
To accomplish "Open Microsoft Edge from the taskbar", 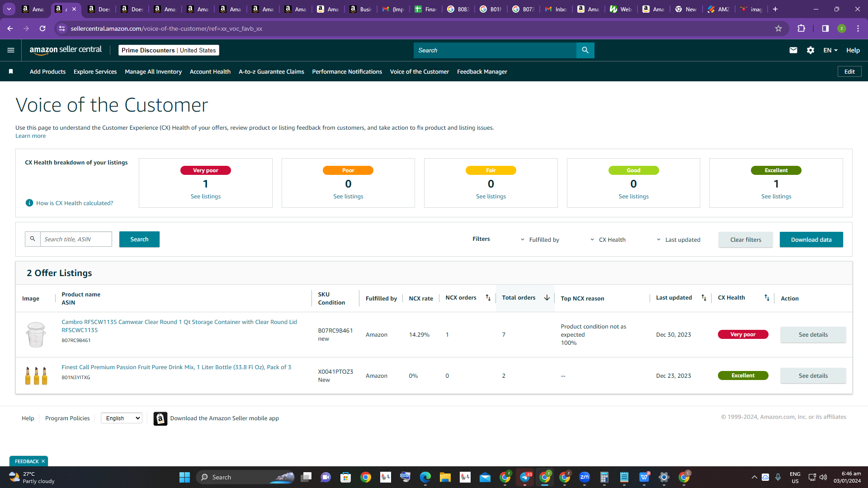I will click(425, 477).
